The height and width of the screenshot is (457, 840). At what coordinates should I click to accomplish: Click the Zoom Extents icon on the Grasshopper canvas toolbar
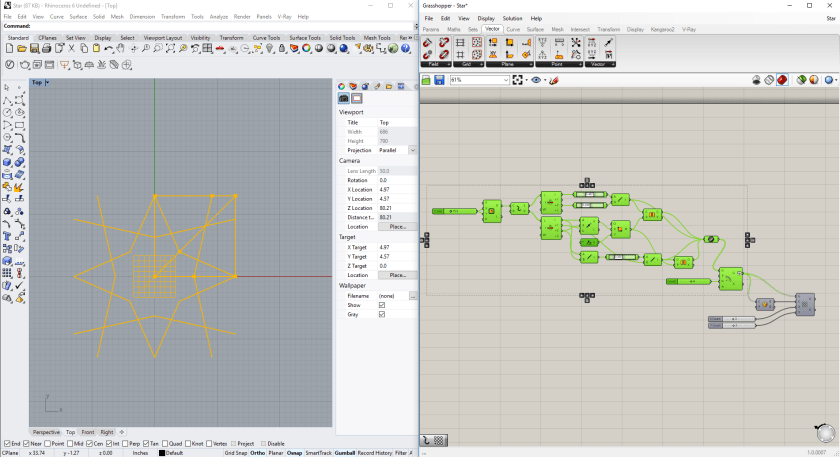tap(518, 80)
